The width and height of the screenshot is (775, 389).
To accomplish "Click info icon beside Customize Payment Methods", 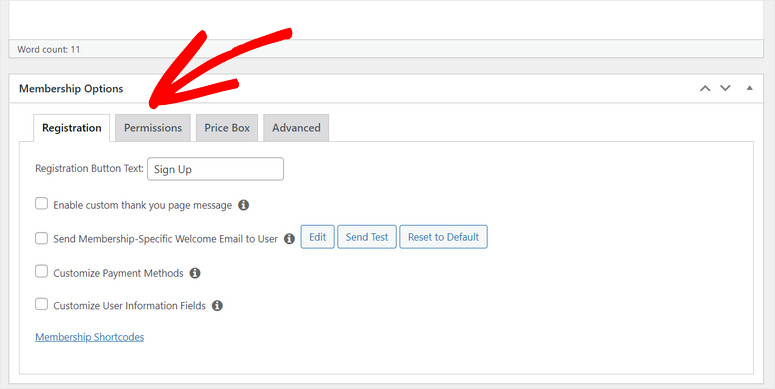I will click(x=195, y=273).
